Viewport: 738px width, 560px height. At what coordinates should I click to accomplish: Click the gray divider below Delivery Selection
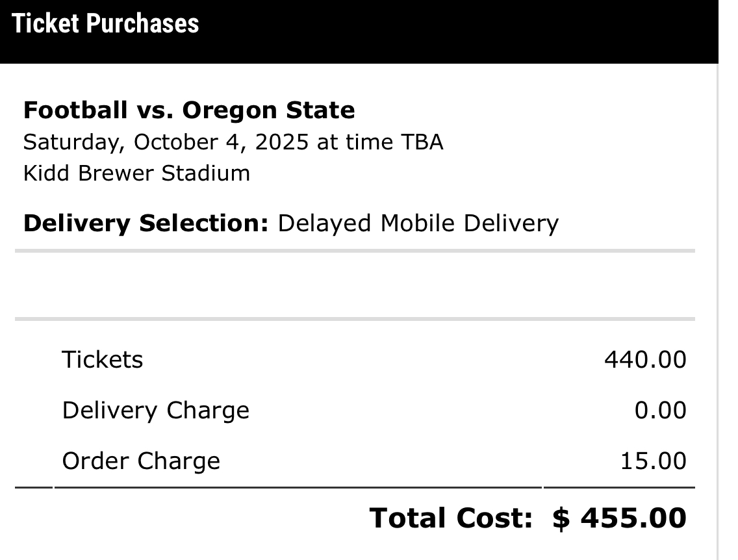click(x=355, y=250)
